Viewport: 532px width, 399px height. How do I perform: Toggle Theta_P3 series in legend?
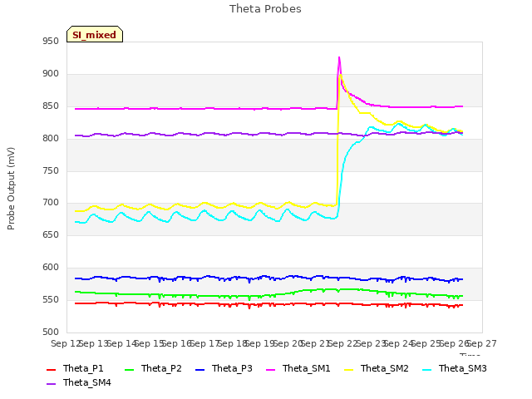tap(224, 368)
